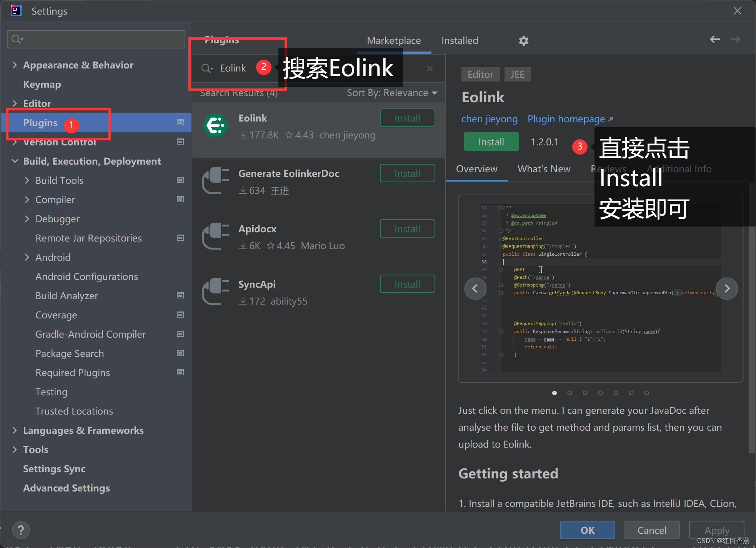This screenshot has width=756, height=548.
Task: Select the second carousel dot indicator
Action: click(x=569, y=393)
